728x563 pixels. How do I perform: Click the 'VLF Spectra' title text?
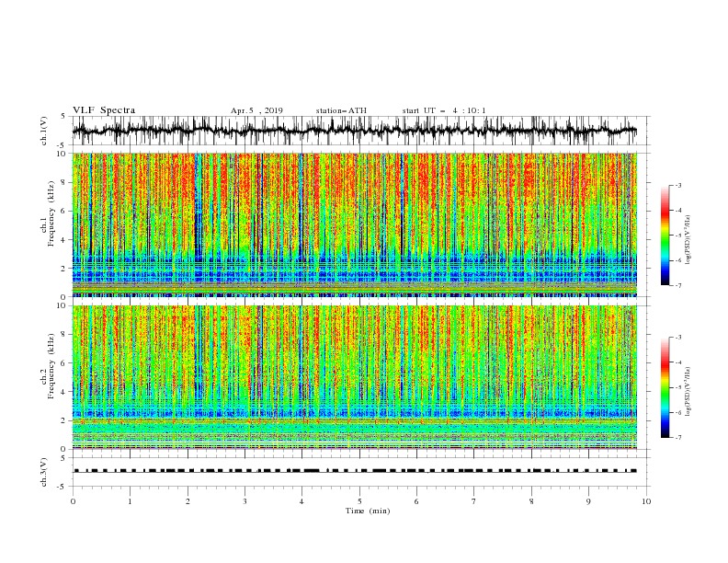104,110
